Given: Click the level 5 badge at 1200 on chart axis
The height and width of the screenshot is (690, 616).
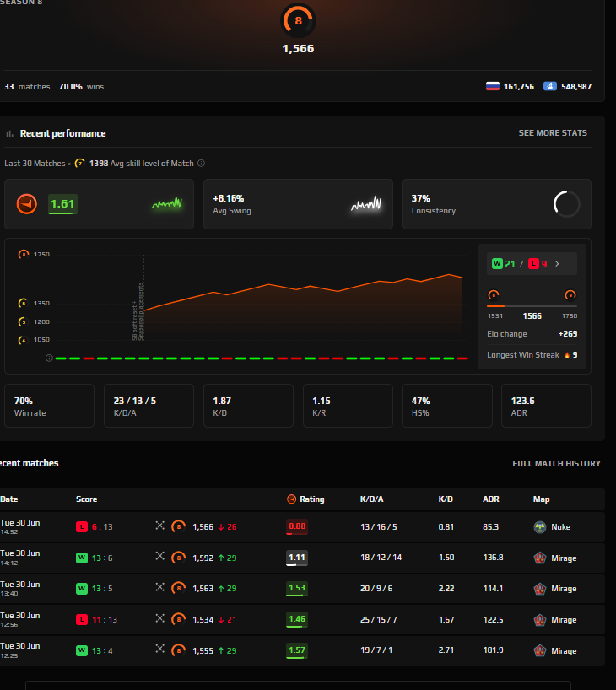Looking at the screenshot, I should coord(23,321).
